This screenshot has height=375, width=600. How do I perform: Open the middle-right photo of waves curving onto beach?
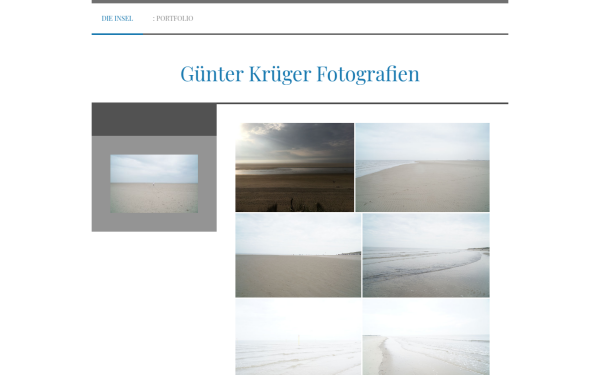pyautogui.click(x=426, y=255)
